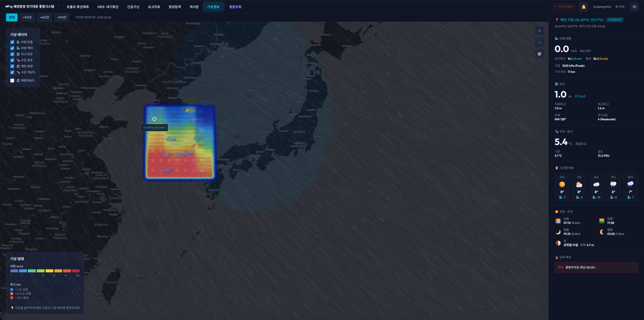The width and height of the screenshot is (644, 320).
Task: Switch to the 통합조회 tab
Action: pyautogui.click(x=235, y=7)
